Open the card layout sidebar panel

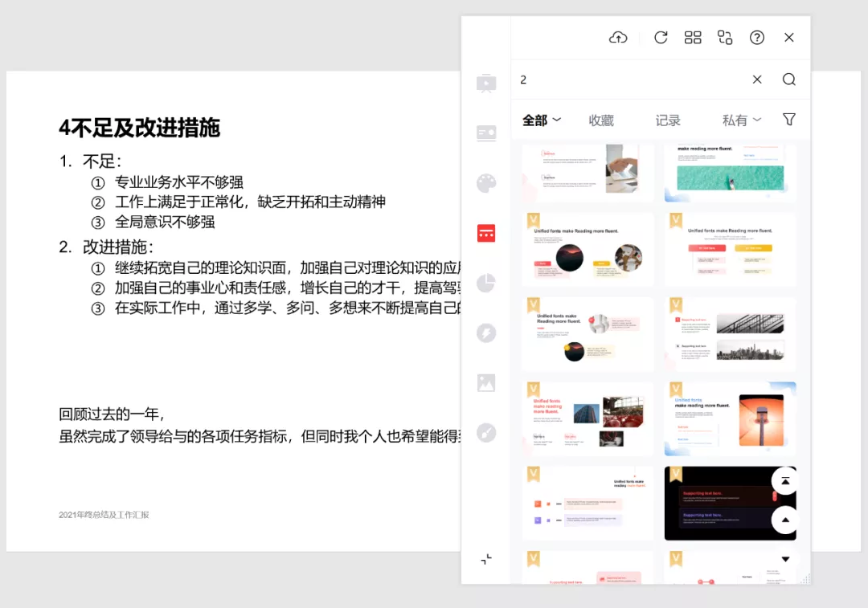tap(486, 133)
